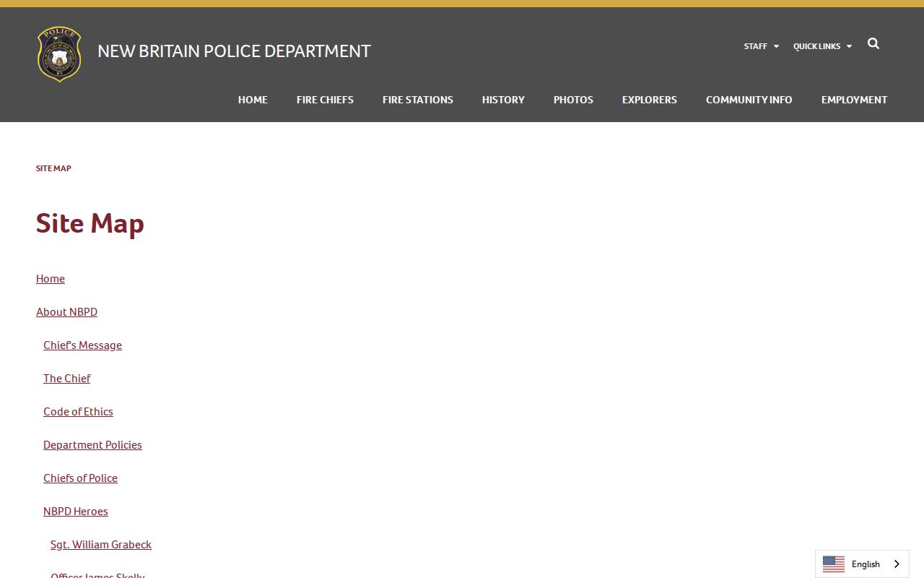This screenshot has height=578, width=924.
Task: Open the Fire Stations menu item
Action: coord(418,100)
